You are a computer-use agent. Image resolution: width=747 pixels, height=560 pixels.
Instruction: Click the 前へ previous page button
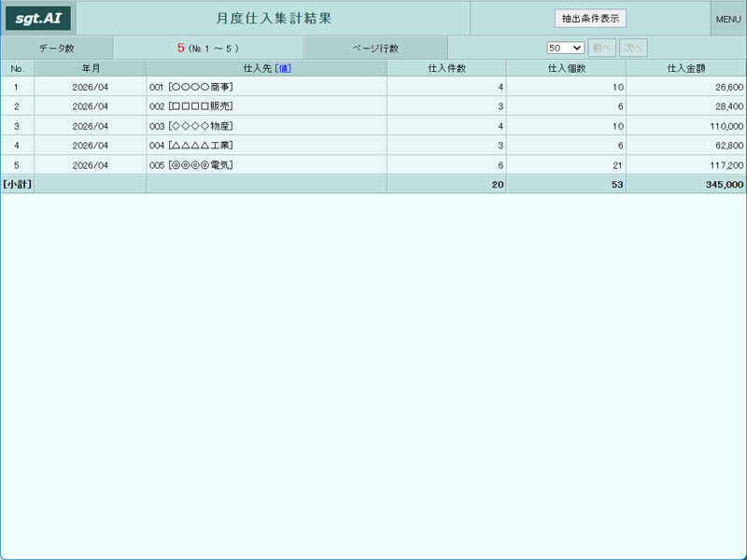click(x=601, y=48)
